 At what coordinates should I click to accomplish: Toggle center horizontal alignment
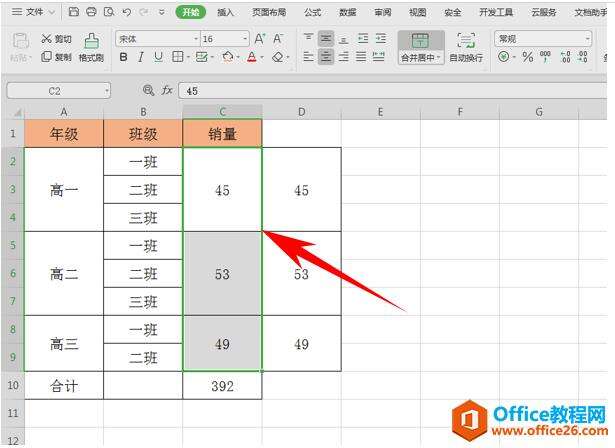tap(326, 57)
